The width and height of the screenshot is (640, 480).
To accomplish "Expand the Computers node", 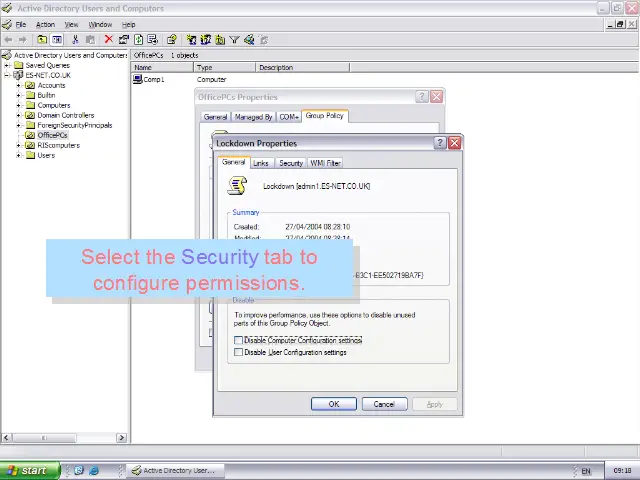I will pos(18,105).
